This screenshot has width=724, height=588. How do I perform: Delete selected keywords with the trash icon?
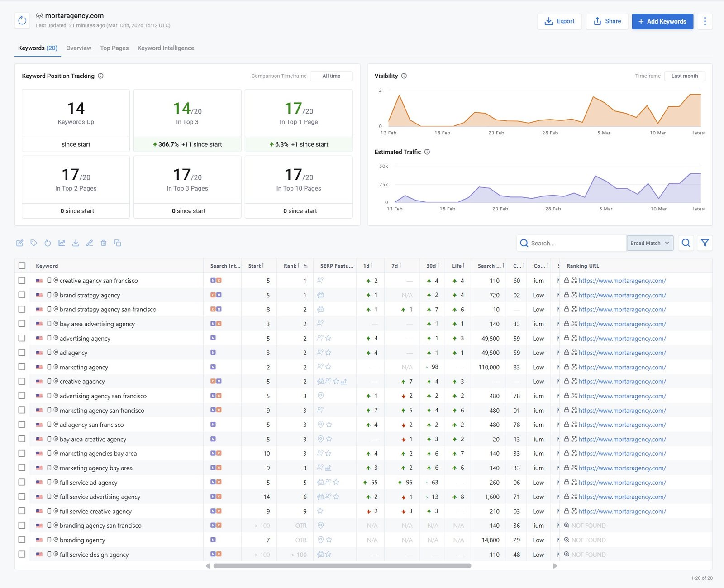pyautogui.click(x=104, y=243)
